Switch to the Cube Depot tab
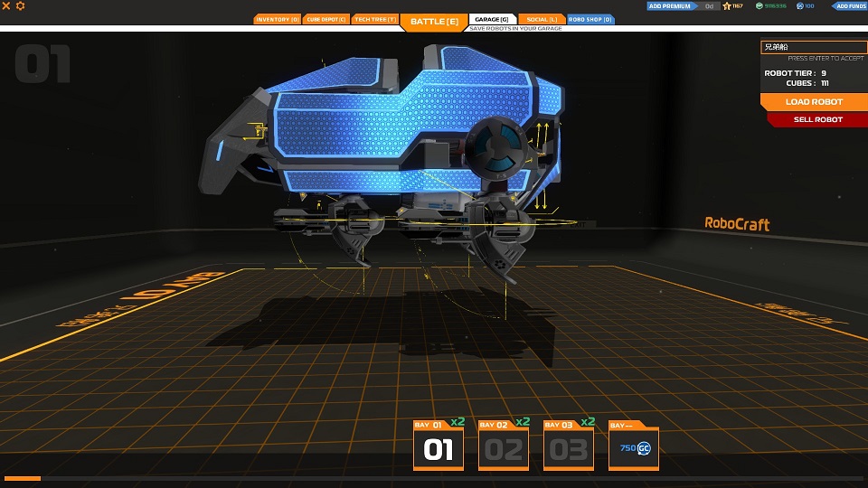Viewport: 868px width, 488px height. click(326, 19)
